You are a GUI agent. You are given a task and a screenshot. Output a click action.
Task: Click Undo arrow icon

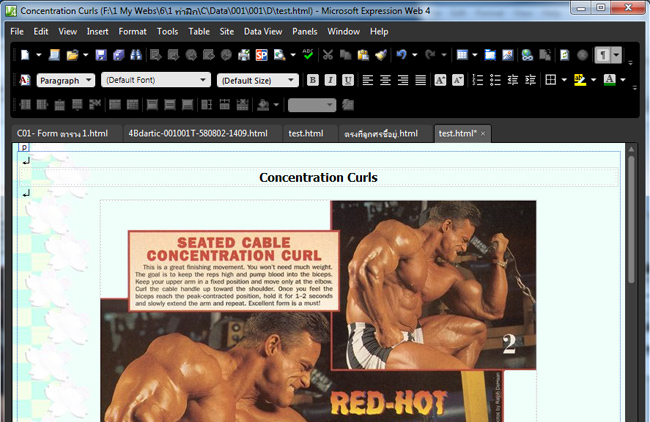point(402,55)
